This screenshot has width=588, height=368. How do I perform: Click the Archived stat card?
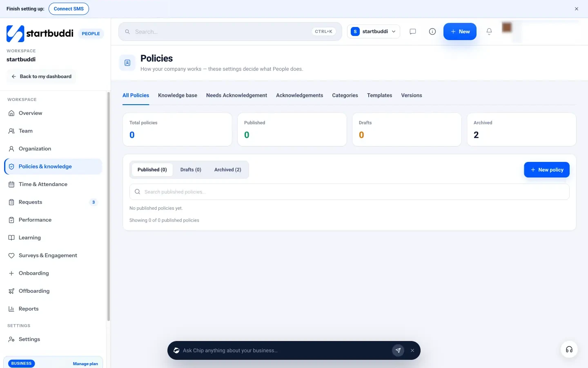pyautogui.click(x=522, y=130)
